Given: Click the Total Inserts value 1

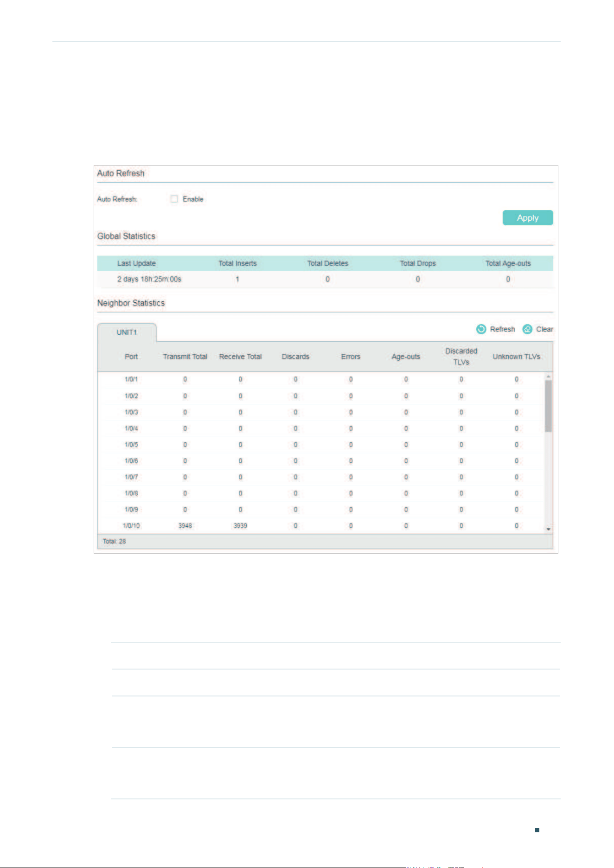Looking at the screenshot, I should click(x=237, y=279).
